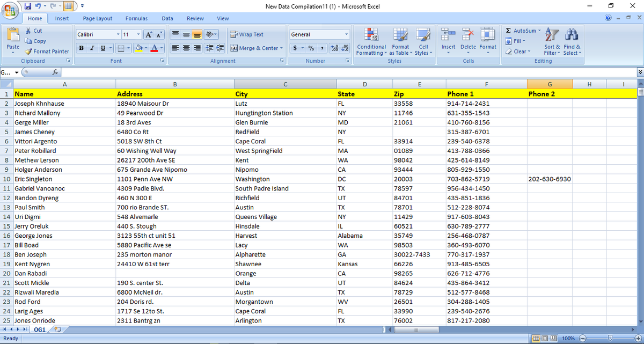Select column C header
The width and height of the screenshot is (644, 344).
click(285, 84)
